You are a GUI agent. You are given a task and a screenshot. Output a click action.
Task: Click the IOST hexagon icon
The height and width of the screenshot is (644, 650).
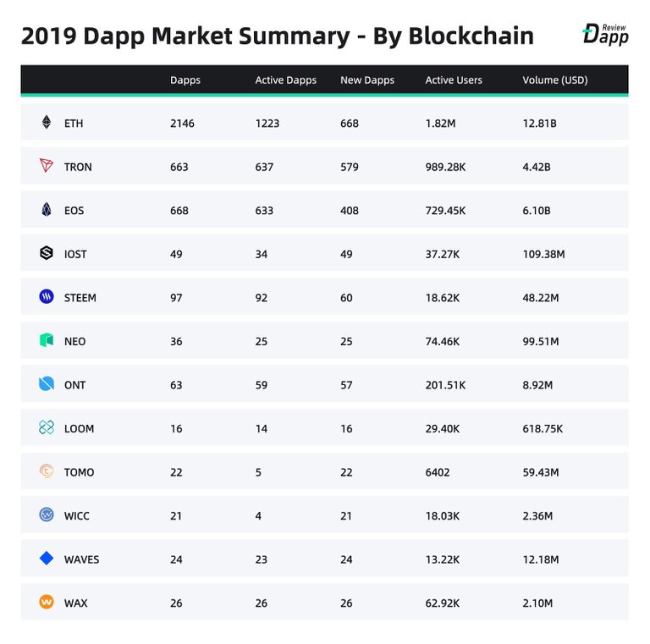[47, 253]
